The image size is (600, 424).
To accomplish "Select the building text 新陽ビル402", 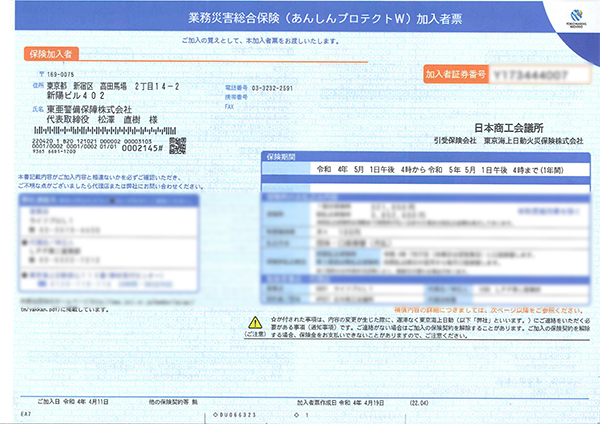I will [x=75, y=96].
